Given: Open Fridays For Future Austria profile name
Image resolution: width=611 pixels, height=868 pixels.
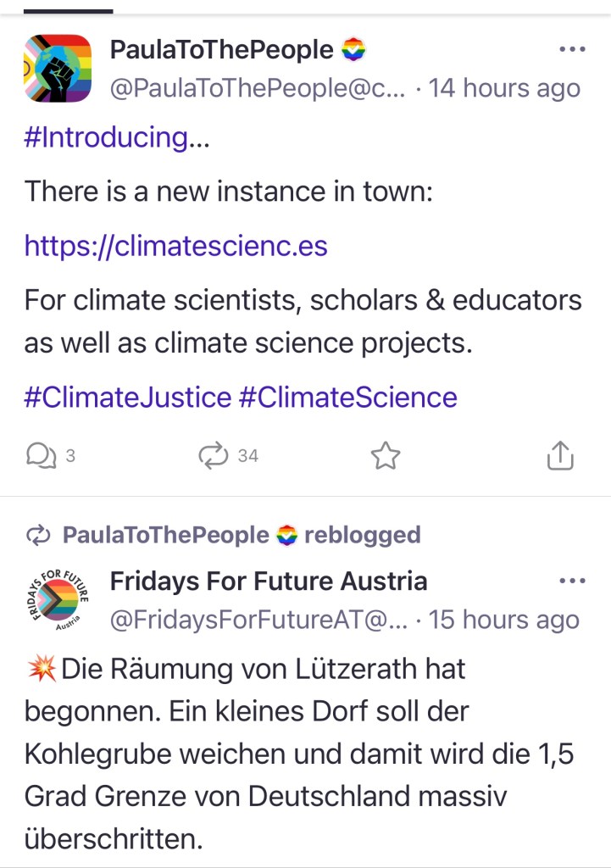Looking at the screenshot, I should [x=269, y=581].
